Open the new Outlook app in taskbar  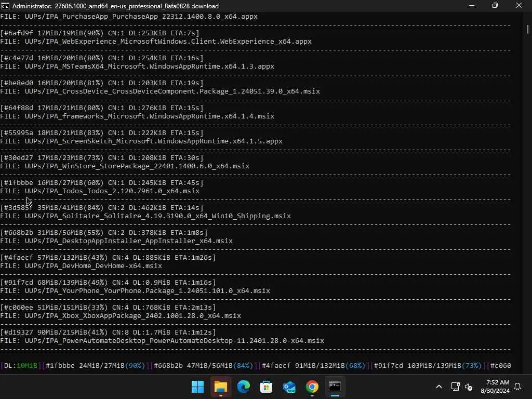(x=289, y=387)
